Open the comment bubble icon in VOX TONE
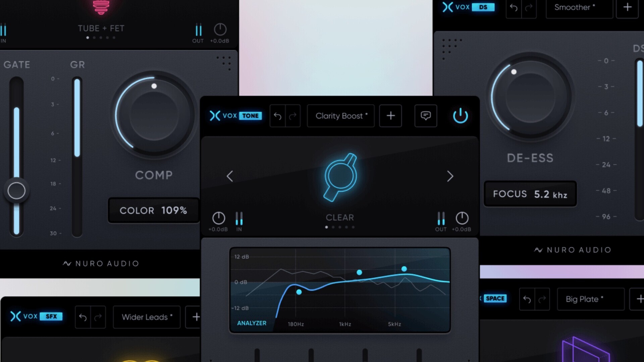This screenshot has height=362, width=644. coord(426,116)
